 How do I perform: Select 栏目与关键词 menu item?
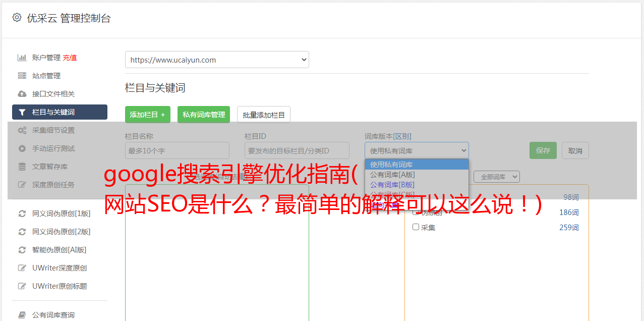click(x=60, y=112)
